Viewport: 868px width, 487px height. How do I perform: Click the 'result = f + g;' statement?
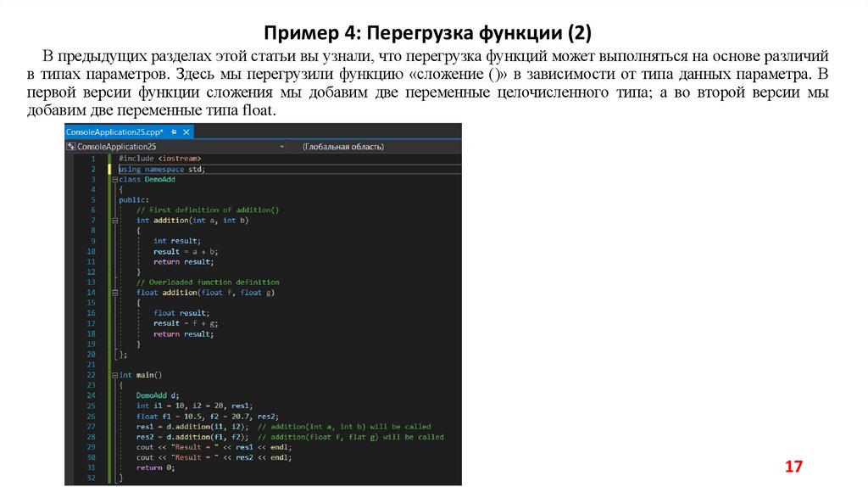click(x=186, y=323)
